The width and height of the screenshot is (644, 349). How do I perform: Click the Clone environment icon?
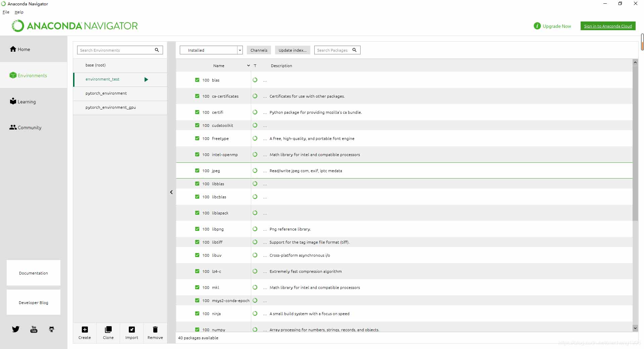tap(108, 330)
